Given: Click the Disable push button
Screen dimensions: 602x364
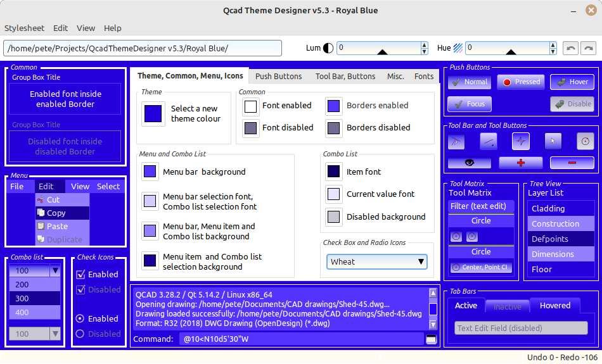Looking at the screenshot, I should 572,104.
